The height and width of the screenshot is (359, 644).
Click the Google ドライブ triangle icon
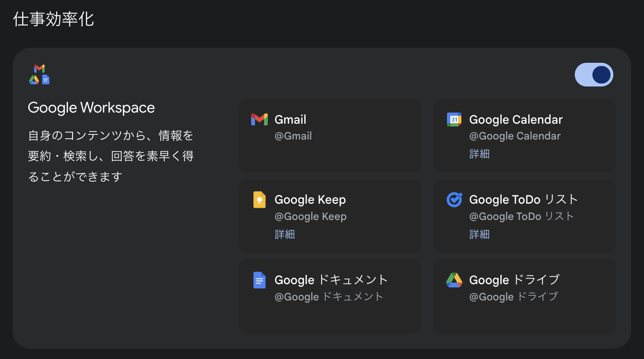(x=454, y=280)
